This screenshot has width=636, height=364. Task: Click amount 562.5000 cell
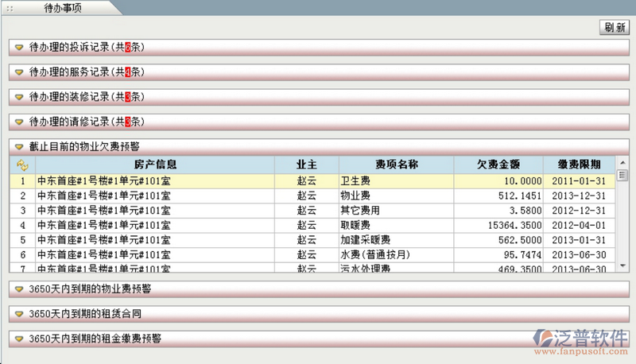tap(498, 240)
